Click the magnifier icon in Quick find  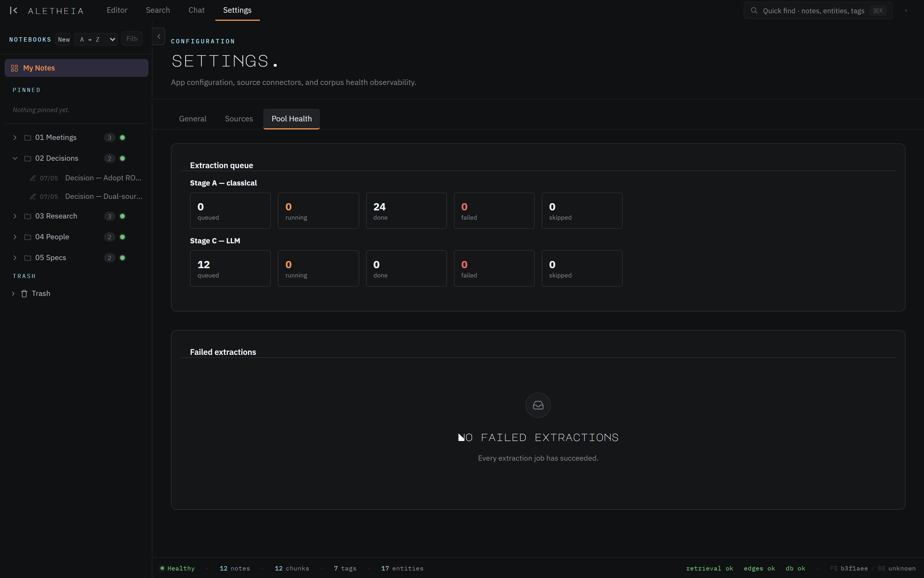(x=754, y=11)
